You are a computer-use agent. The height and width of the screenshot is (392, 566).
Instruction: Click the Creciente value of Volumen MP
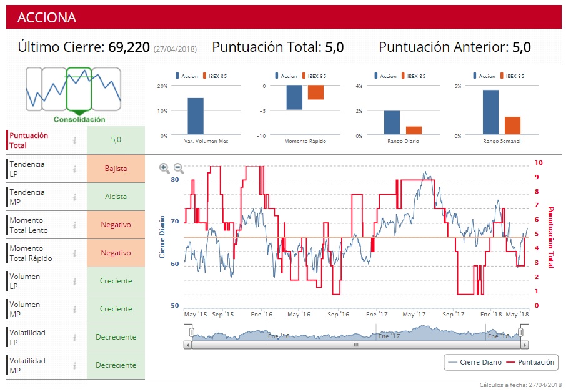[116, 309]
